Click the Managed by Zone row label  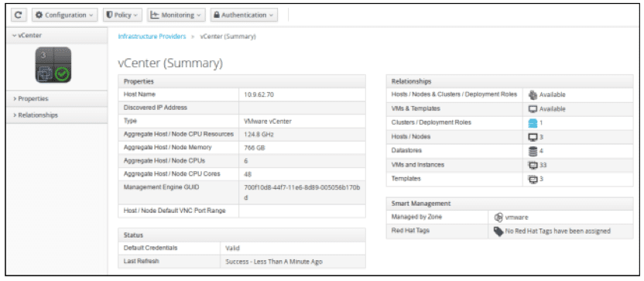click(417, 217)
